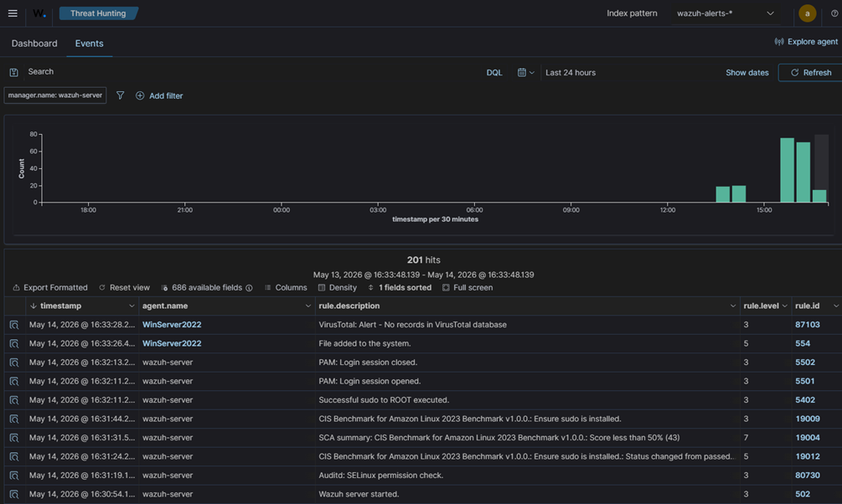Open the wazuh-alerts-* index pattern dropdown
The width and height of the screenshot is (842, 504).
pyautogui.click(x=725, y=13)
